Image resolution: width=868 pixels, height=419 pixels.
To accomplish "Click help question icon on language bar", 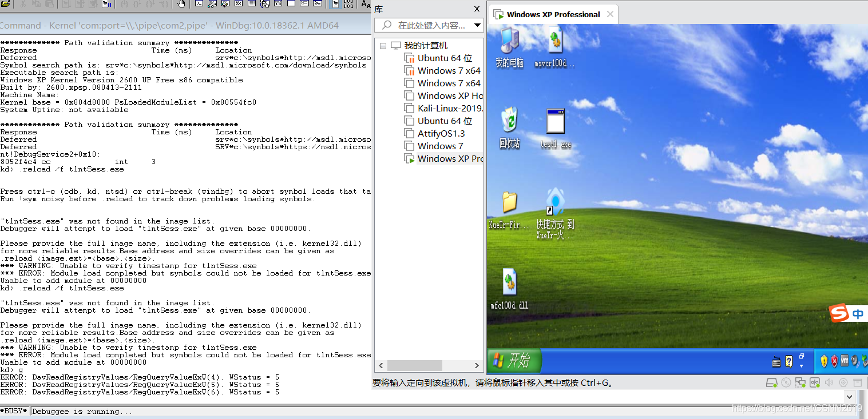I will pyautogui.click(x=789, y=361).
